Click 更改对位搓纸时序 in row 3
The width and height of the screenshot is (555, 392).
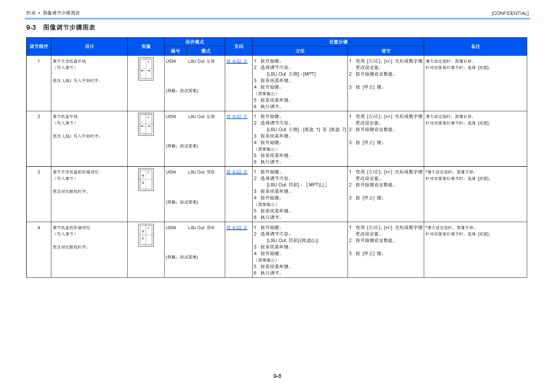(71, 192)
